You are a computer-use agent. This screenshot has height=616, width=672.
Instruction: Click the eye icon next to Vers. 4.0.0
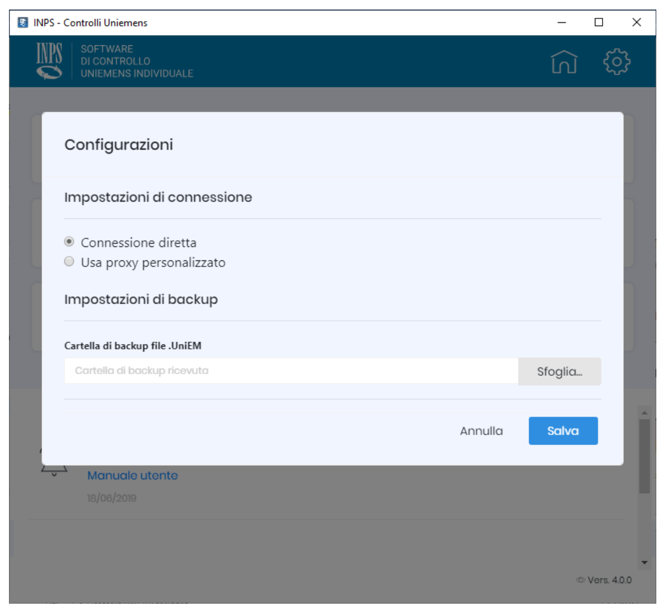coord(581,580)
